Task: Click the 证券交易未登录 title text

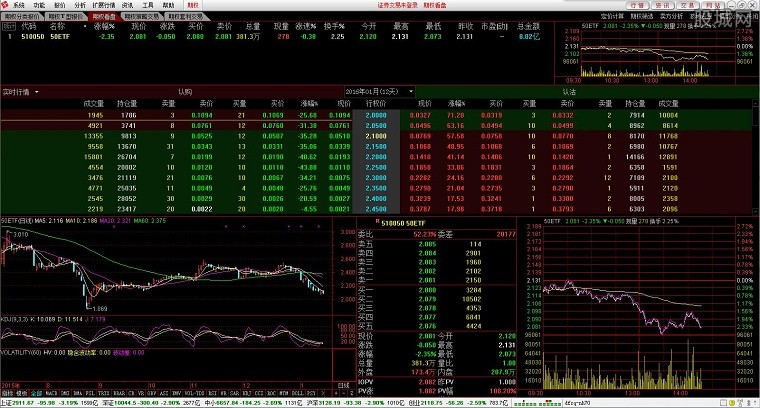Action: 397,5
